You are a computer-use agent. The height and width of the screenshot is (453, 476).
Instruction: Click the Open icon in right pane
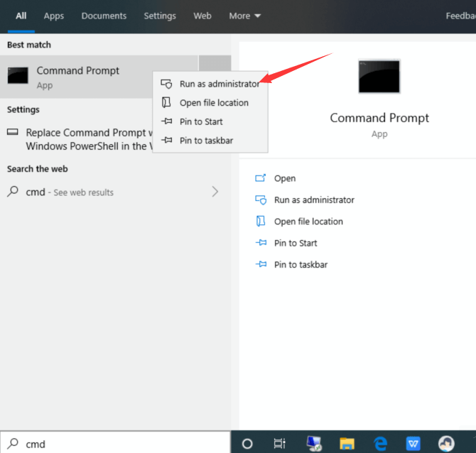point(261,178)
